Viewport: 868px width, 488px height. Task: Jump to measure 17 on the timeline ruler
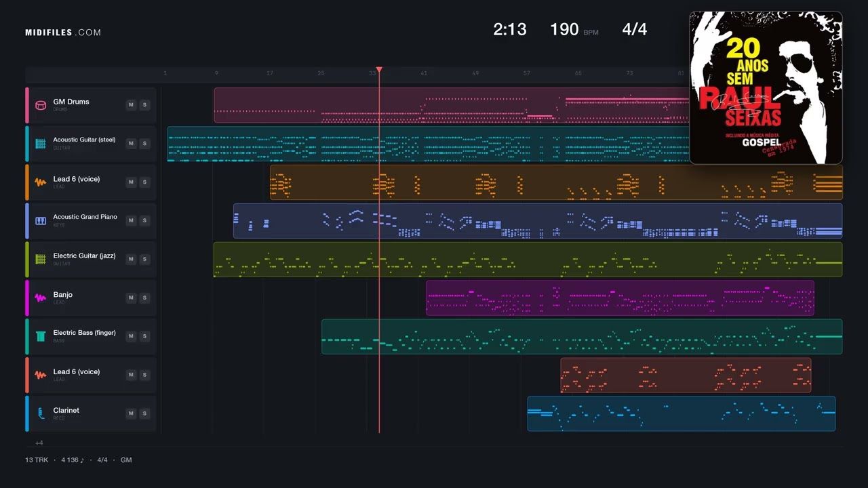click(269, 73)
